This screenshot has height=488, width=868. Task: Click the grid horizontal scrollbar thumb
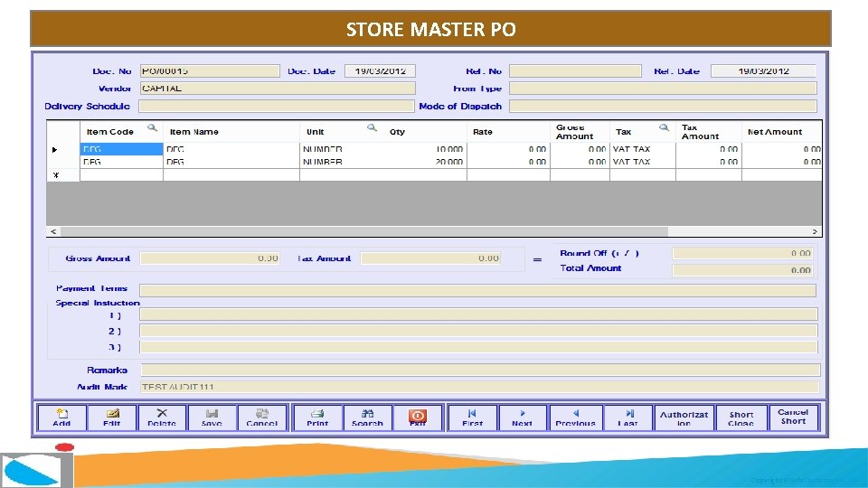(364, 232)
